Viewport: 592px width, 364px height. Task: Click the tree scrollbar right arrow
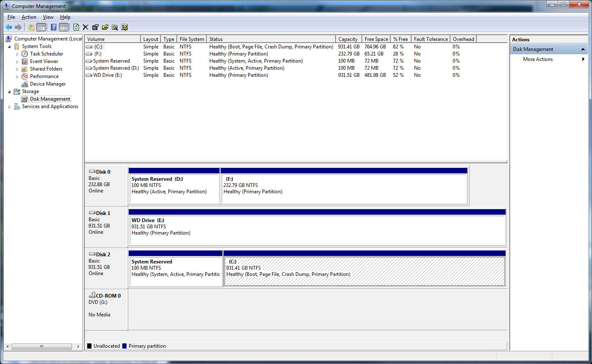(78, 346)
